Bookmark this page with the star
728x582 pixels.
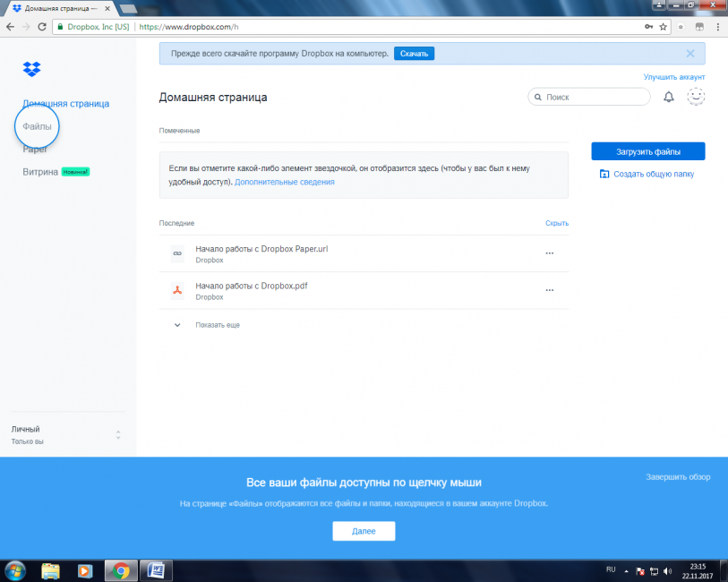663,27
